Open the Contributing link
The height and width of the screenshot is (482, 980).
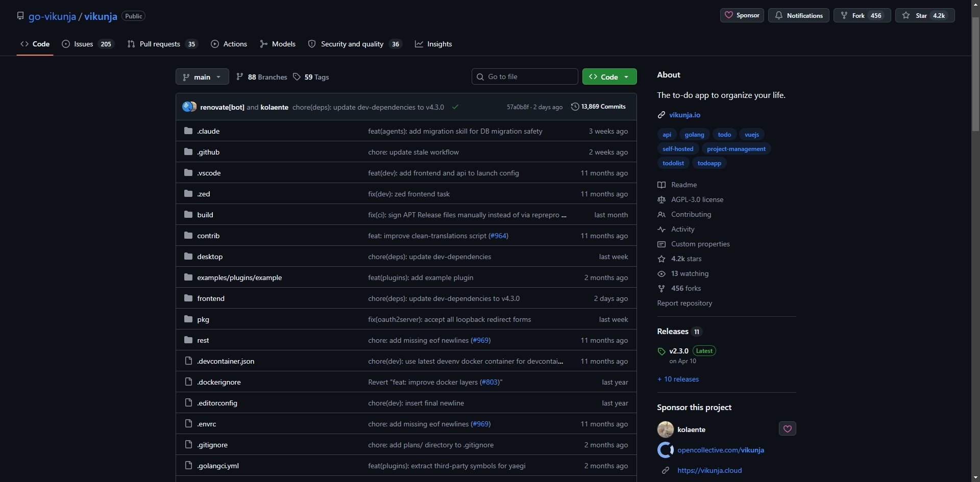tap(691, 214)
